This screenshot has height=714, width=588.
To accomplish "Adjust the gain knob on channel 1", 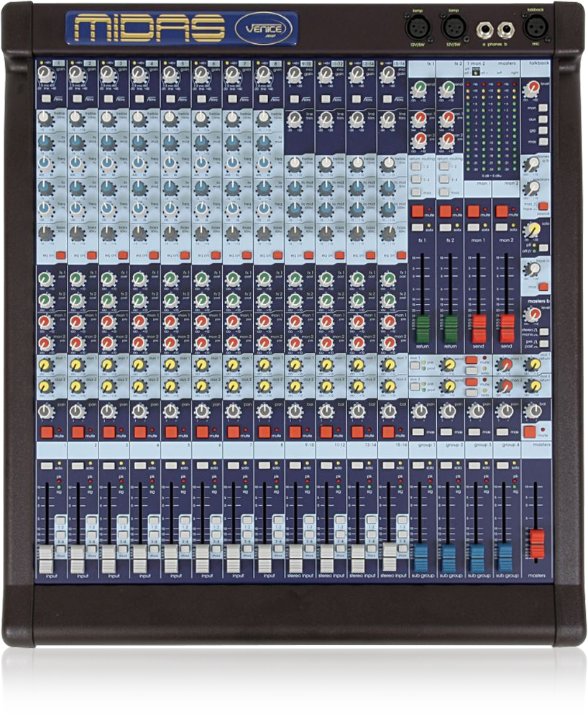I will [x=45, y=75].
